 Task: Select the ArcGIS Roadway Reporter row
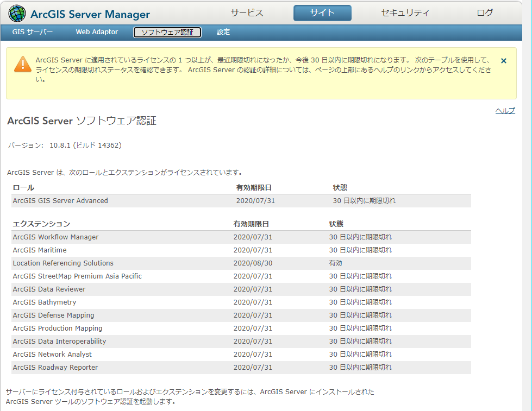pyautogui.click(x=241, y=368)
